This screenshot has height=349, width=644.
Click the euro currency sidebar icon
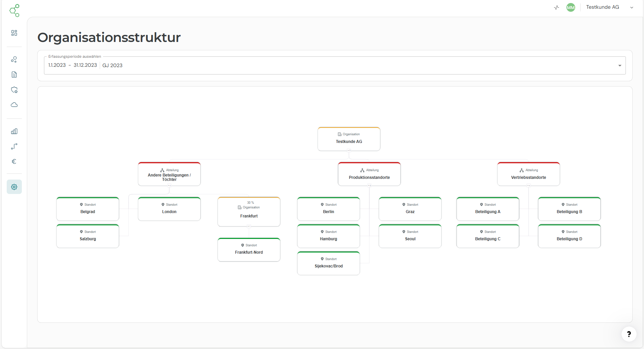pos(14,161)
